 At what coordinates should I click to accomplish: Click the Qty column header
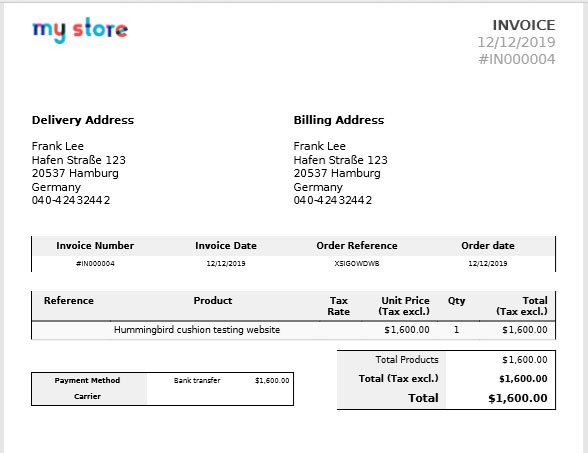(x=456, y=301)
